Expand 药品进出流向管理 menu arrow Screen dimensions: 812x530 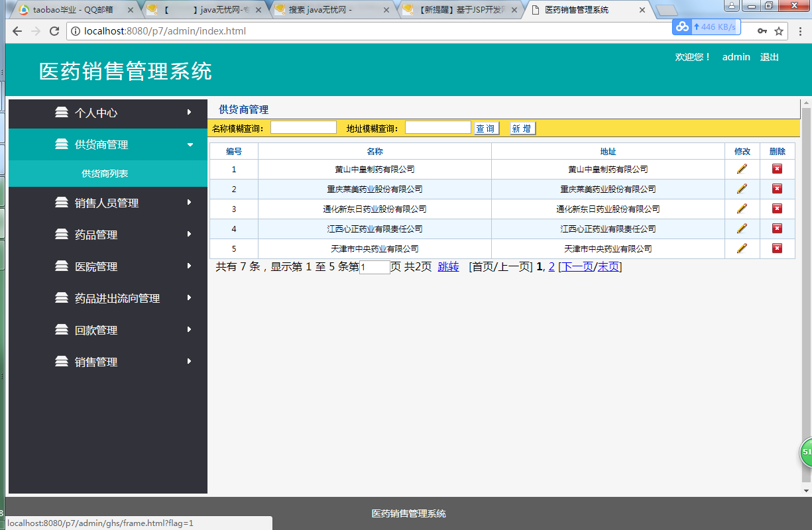coord(190,297)
